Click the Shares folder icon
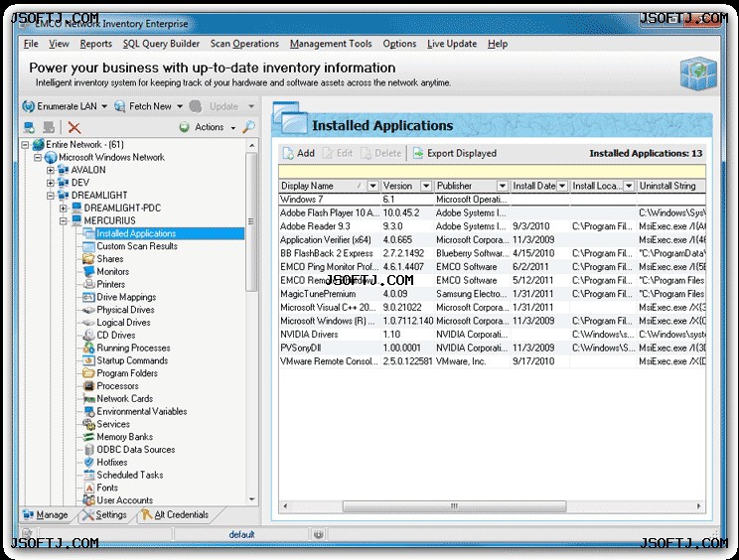 pyautogui.click(x=88, y=258)
